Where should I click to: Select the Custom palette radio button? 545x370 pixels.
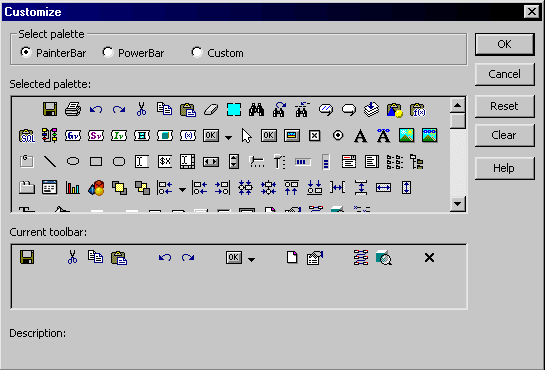click(197, 52)
